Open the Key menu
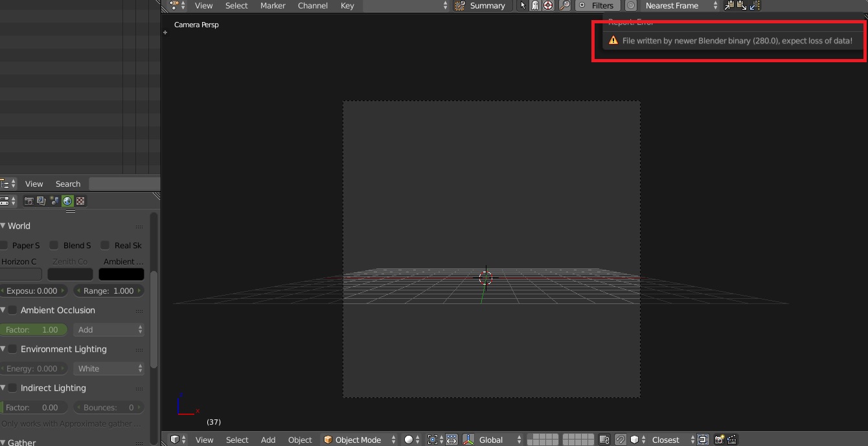 tap(347, 5)
